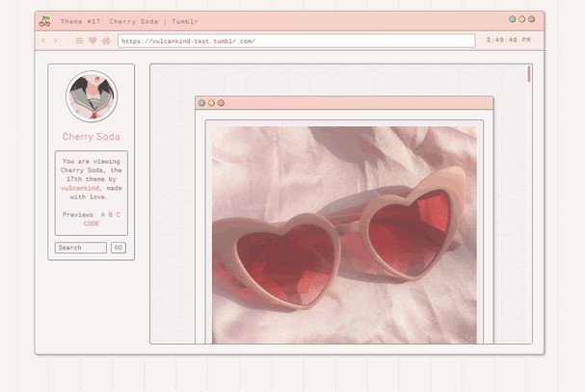The height and width of the screenshot is (392, 585).
Task: Open preview A link
Action: pyautogui.click(x=103, y=215)
